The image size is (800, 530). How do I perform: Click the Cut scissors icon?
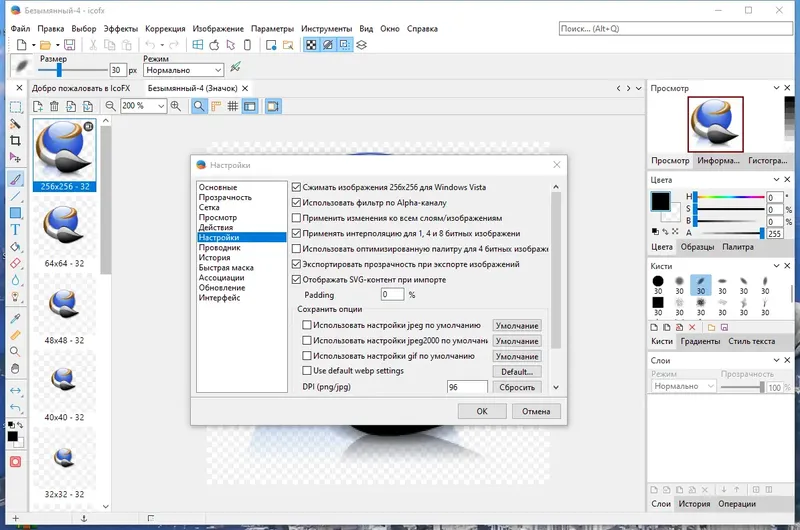pos(93,45)
